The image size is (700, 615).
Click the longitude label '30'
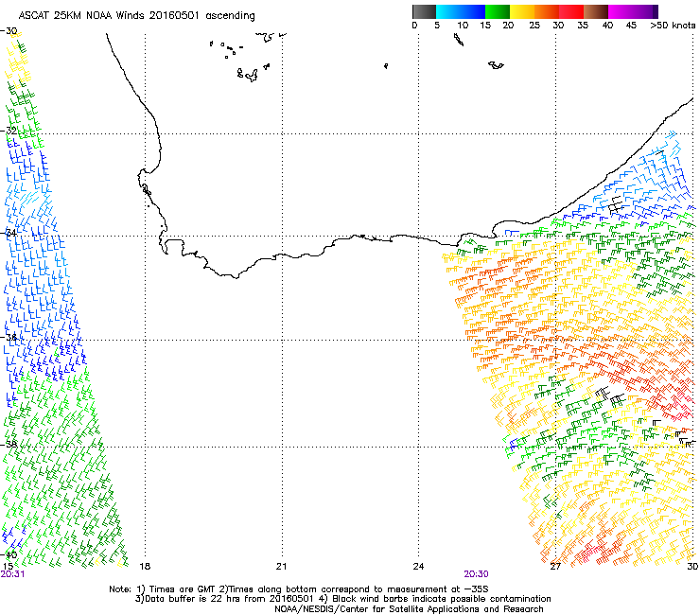pos(692,567)
